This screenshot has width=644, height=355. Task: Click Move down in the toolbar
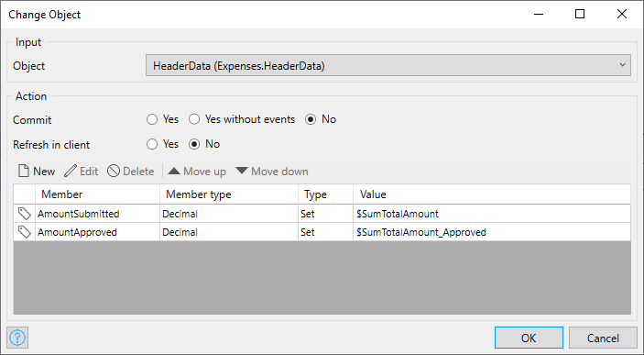tap(272, 172)
